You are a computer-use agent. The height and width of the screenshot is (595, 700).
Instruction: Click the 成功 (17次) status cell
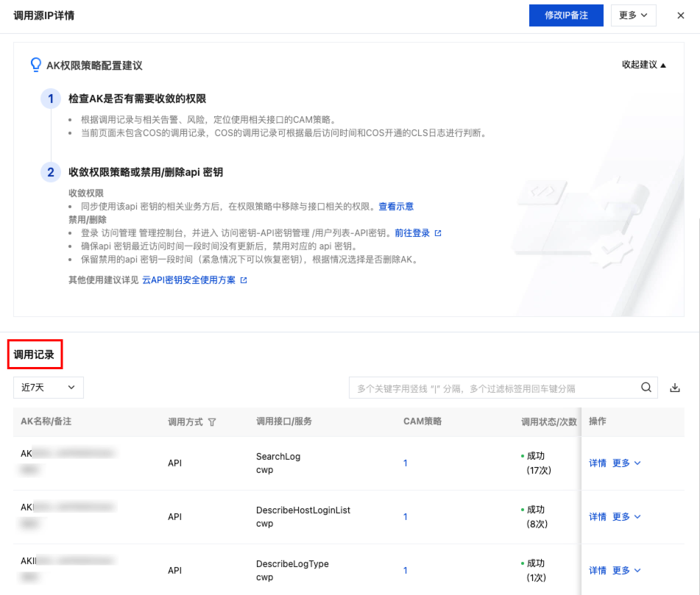point(536,463)
